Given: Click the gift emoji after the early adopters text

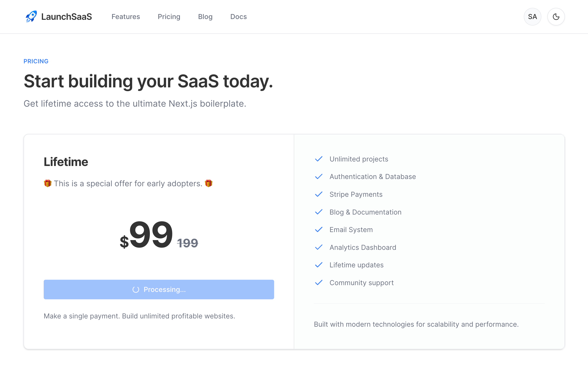Looking at the screenshot, I should click(x=208, y=183).
